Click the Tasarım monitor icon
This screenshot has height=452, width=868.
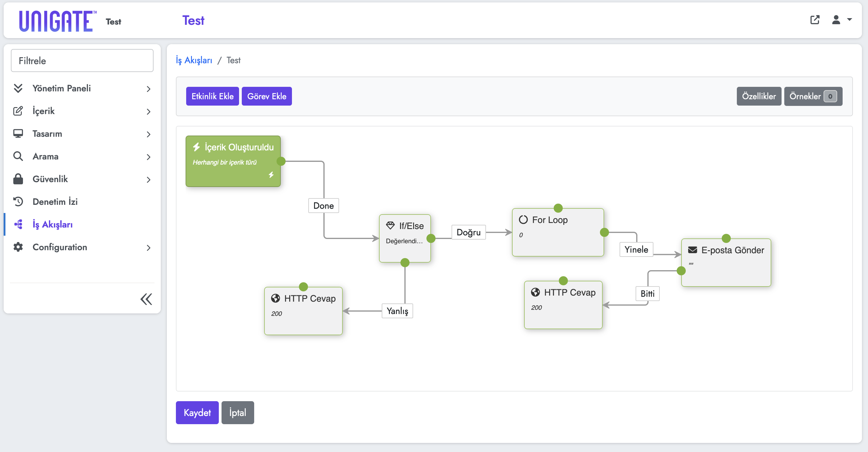point(18,134)
